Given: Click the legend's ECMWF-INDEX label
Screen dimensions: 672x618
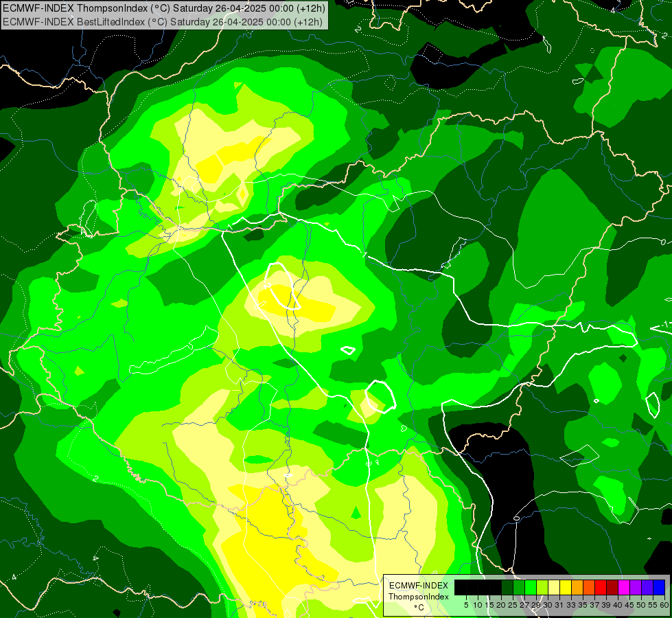Looking at the screenshot, I should 419,586.
